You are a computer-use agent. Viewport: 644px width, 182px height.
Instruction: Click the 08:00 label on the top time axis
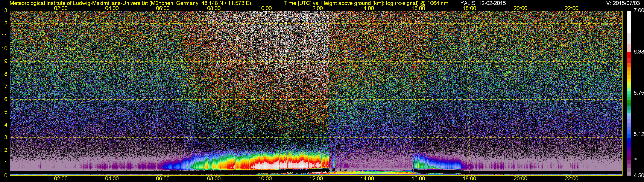pyautogui.click(x=214, y=8)
